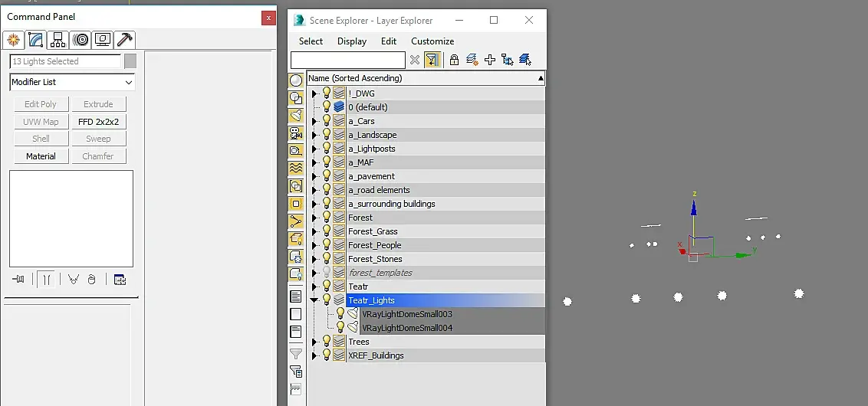Click the 0 (default) layer icon
This screenshot has height=406, width=868.
click(339, 107)
